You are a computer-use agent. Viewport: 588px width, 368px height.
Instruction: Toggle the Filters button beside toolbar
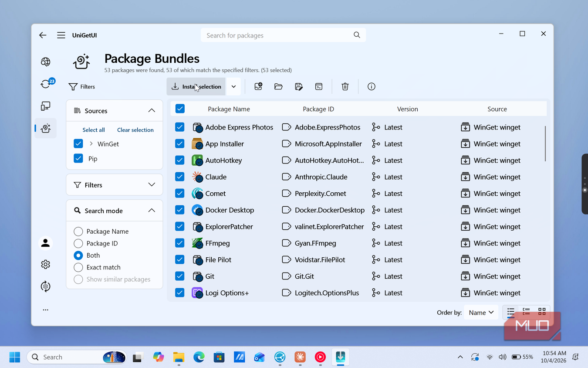[x=82, y=87]
